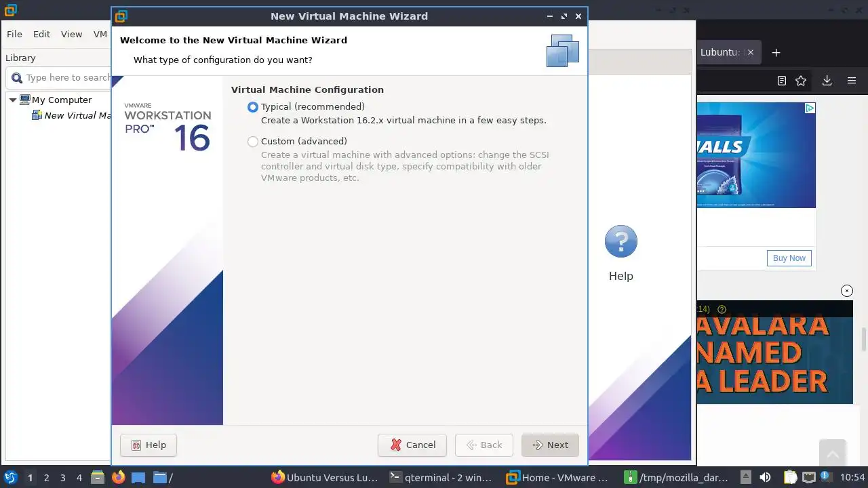Close the Lubuntu tab in Firefox
868x488 pixels.
750,52
